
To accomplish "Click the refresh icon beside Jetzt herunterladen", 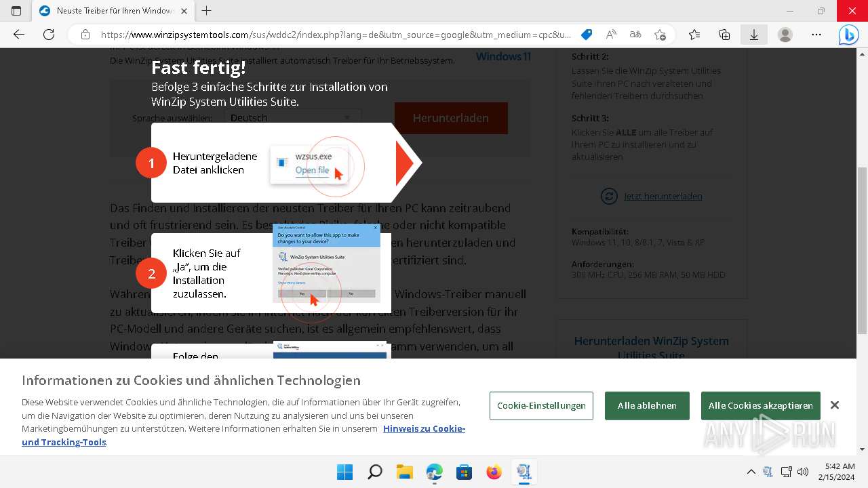I will tap(609, 196).
